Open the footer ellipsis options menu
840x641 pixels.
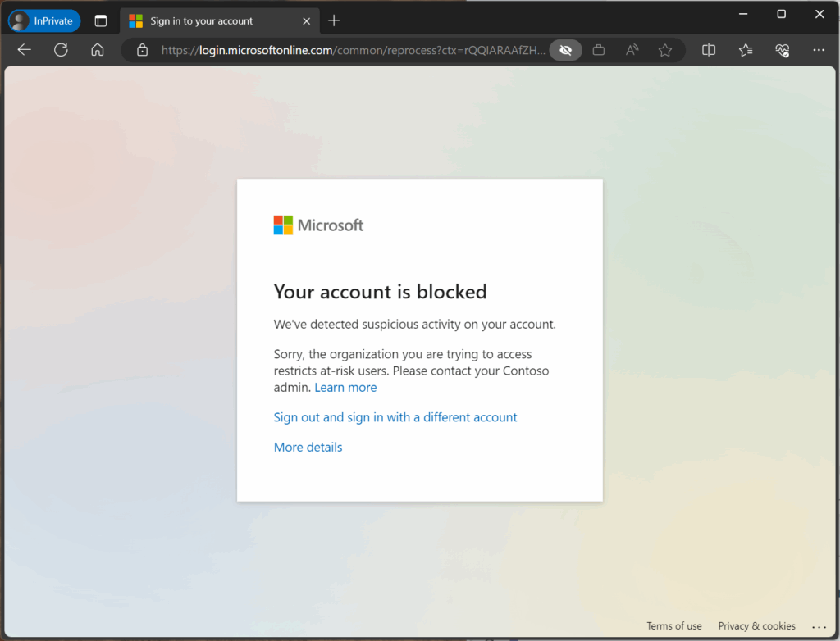pyautogui.click(x=819, y=625)
